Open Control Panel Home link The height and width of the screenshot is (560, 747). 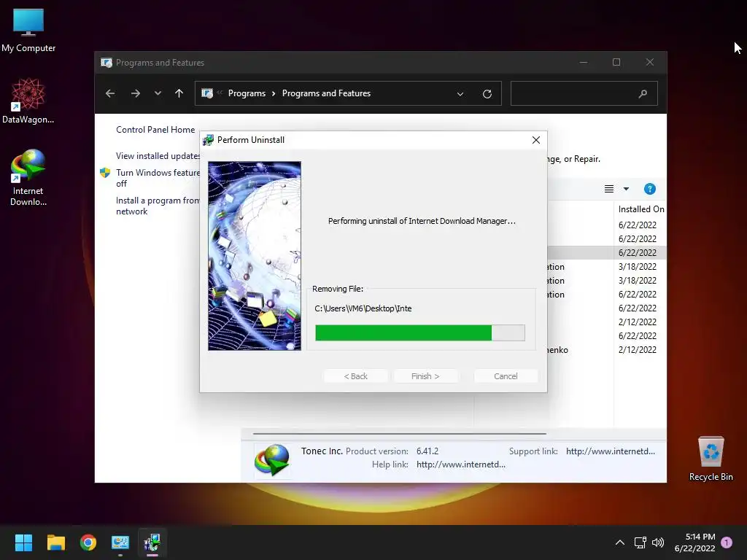point(155,130)
